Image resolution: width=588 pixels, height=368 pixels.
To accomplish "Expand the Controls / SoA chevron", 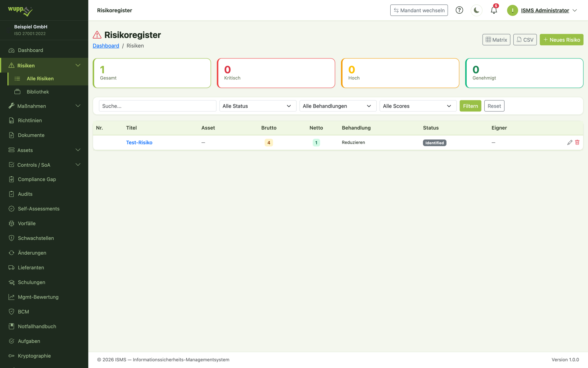I will 78,165.
